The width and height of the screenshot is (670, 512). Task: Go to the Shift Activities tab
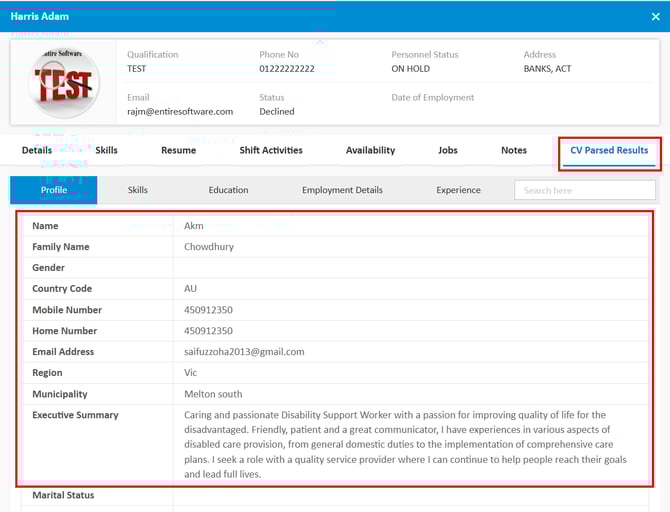pyautogui.click(x=271, y=150)
